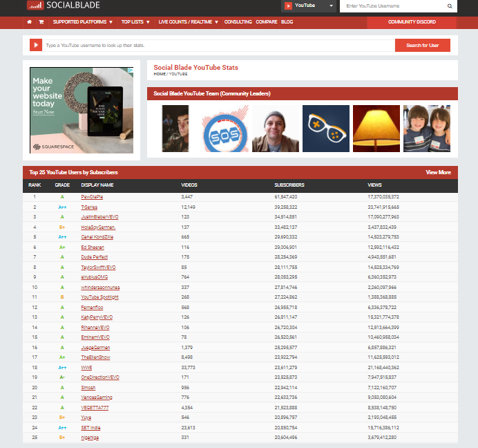Select the two kids community leader thumbnail

pos(427,129)
